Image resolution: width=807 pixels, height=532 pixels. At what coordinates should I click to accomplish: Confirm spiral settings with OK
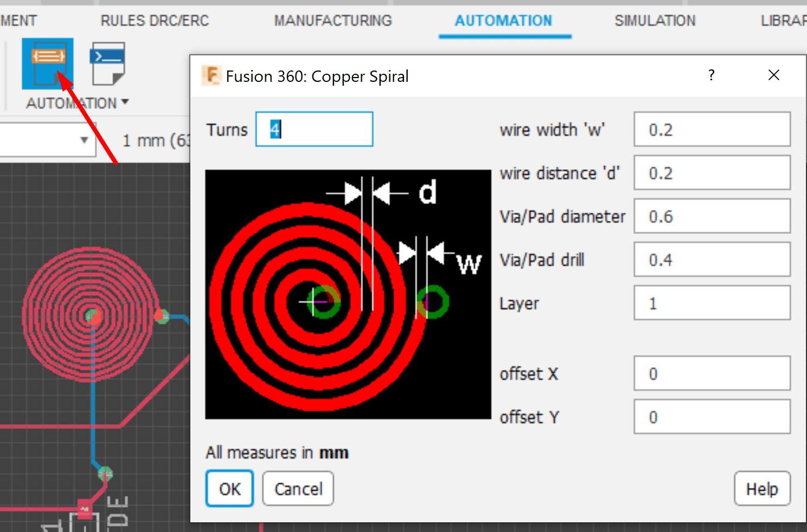point(229,488)
